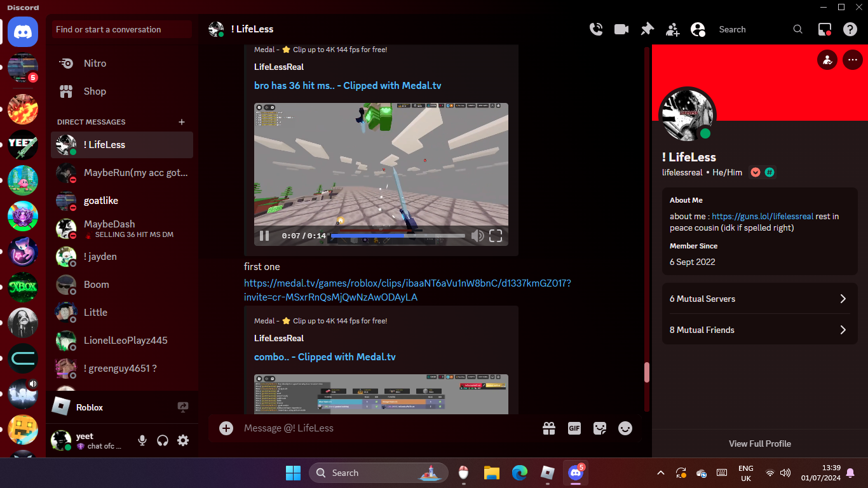Show hidden system tray icons
Screen dimensions: 868x488
tap(661, 473)
